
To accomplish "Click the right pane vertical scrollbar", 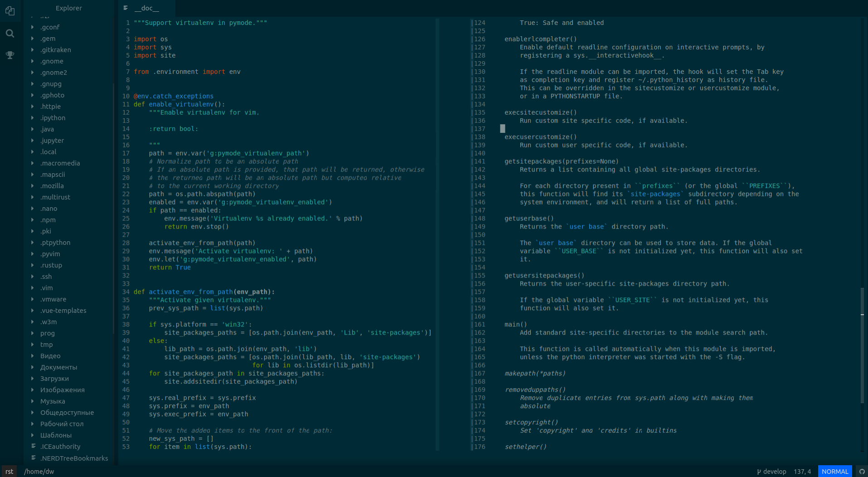I will [x=862, y=345].
